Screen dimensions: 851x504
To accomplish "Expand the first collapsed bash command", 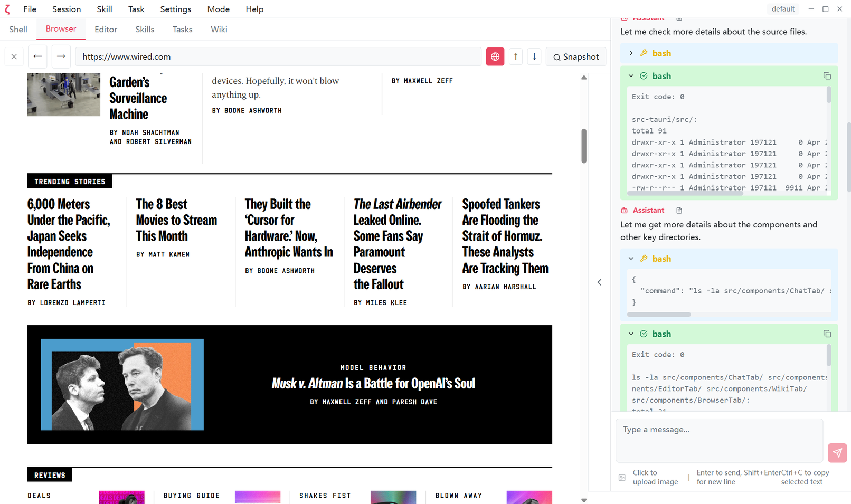I will (630, 53).
